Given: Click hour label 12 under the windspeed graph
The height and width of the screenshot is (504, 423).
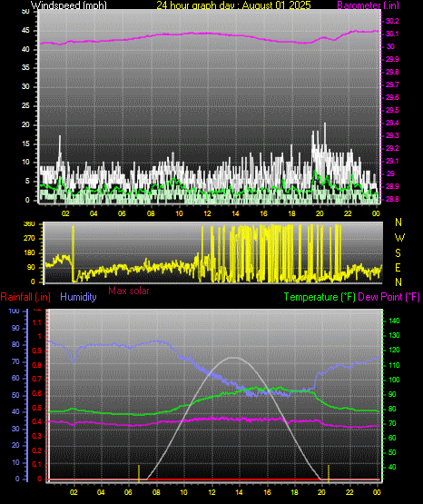Looking at the screenshot, I should coord(207,213).
